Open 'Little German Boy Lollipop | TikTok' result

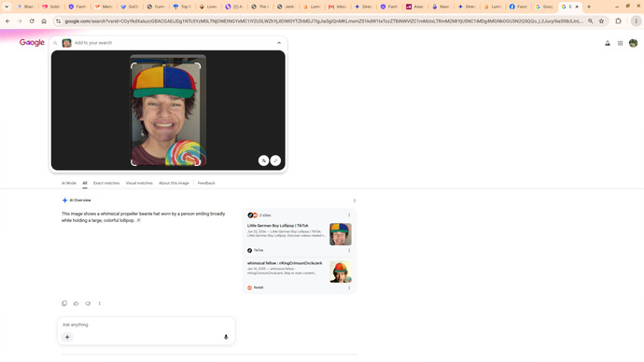[x=277, y=226]
